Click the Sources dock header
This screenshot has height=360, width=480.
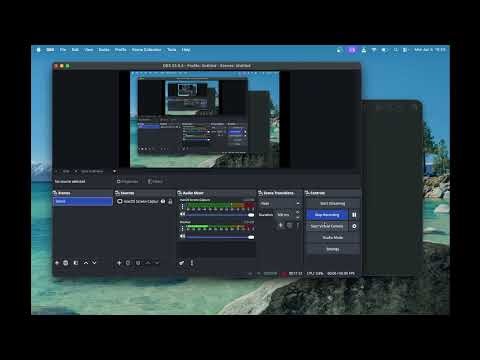click(144, 193)
